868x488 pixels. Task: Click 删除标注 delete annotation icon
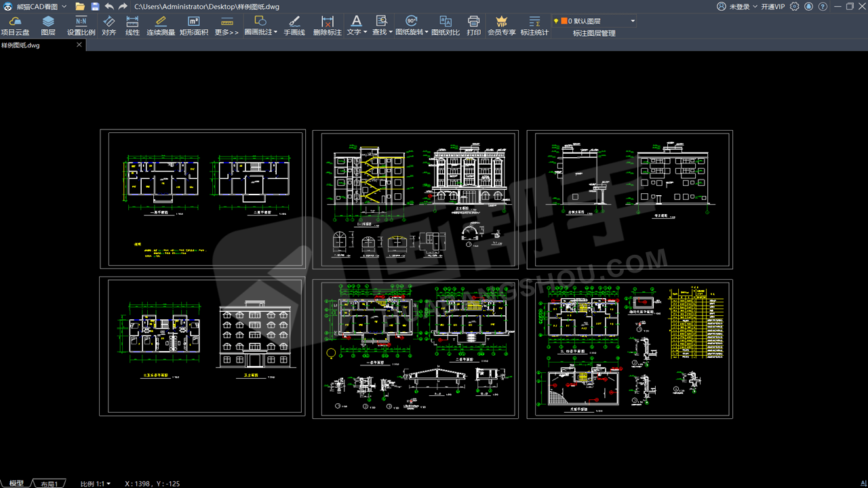click(328, 26)
